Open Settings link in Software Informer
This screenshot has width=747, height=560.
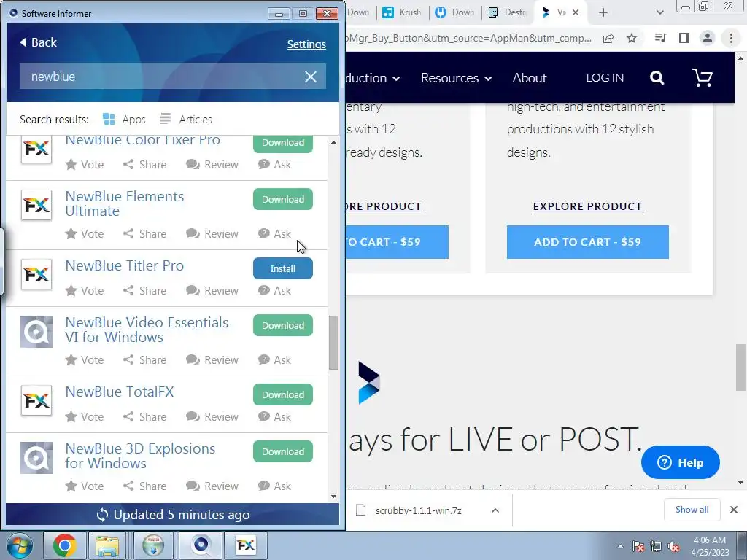point(306,44)
